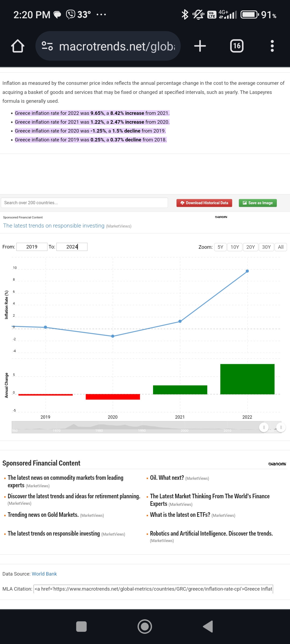
Task: Tap the Android home circle button
Action: pyautogui.click(x=145, y=627)
